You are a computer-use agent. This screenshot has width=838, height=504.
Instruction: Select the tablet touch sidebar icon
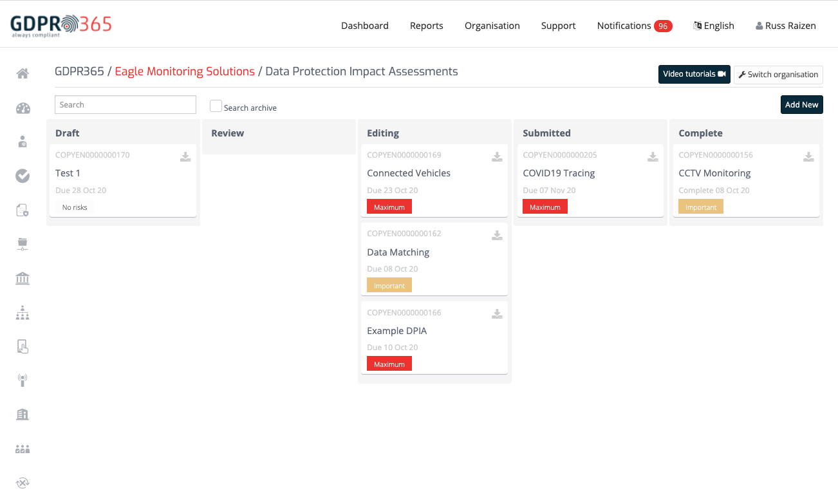pos(23,347)
